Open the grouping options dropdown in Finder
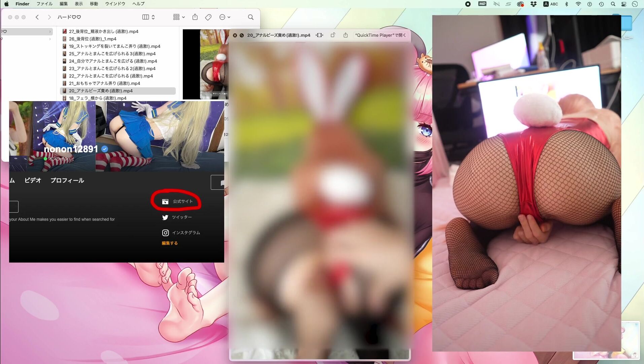 (179, 17)
